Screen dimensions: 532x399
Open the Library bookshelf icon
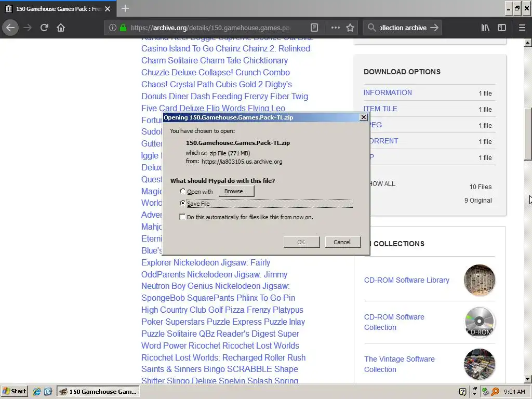485,28
